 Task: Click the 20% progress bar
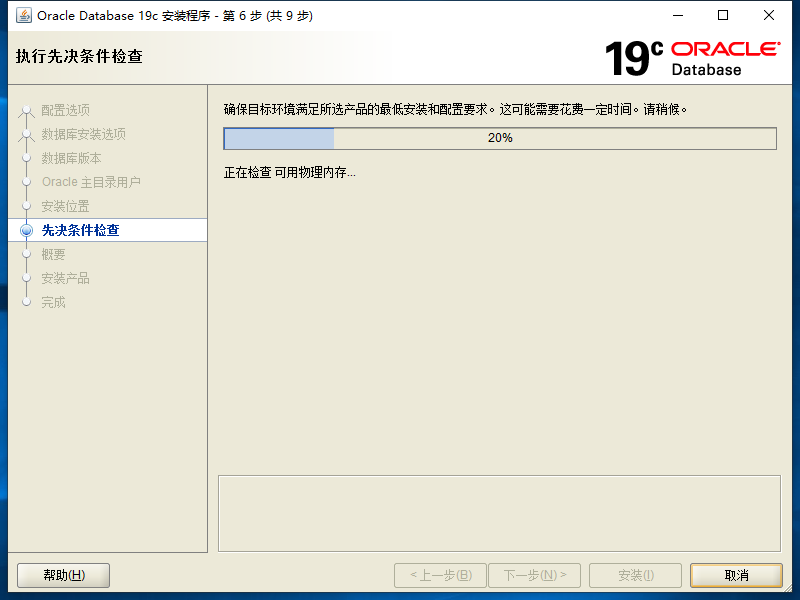500,138
